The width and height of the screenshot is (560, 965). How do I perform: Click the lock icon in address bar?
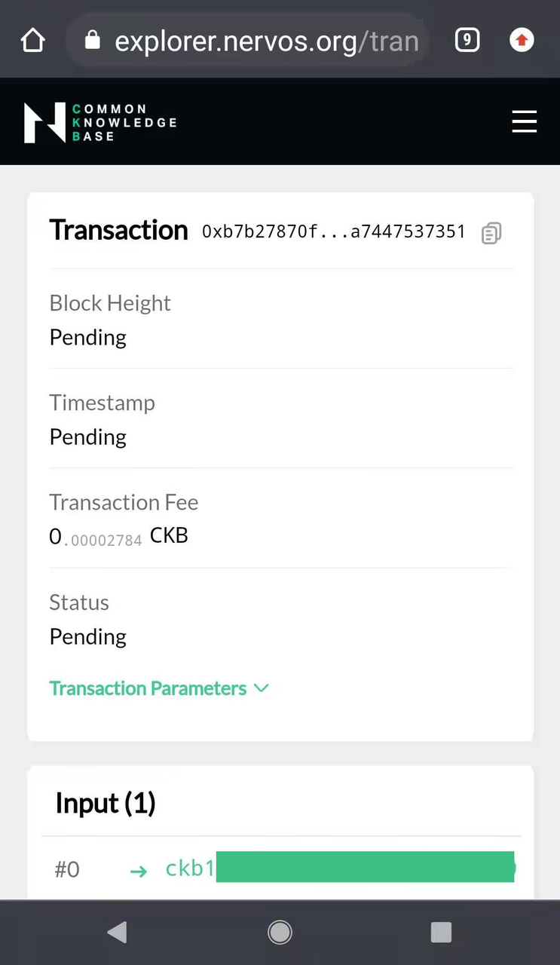pos(93,40)
